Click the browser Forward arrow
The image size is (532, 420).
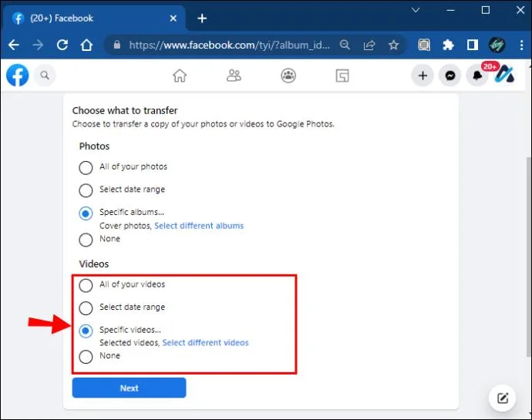point(38,45)
